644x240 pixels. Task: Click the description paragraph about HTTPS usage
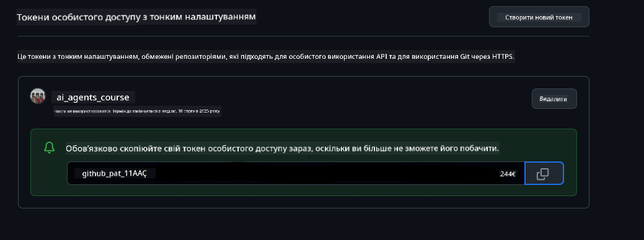(x=266, y=56)
